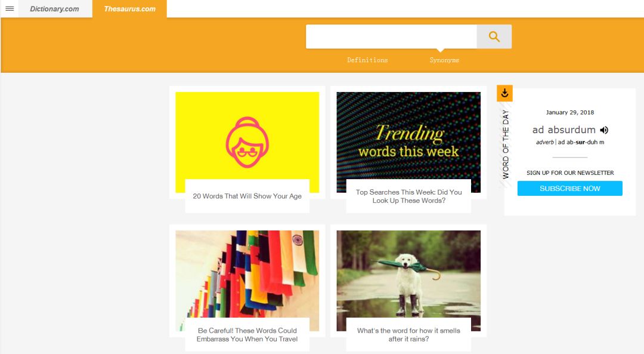The width and height of the screenshot is (644, 354).
Task: Open the how it smells after rain link
Action: click(x=408, y=335)
